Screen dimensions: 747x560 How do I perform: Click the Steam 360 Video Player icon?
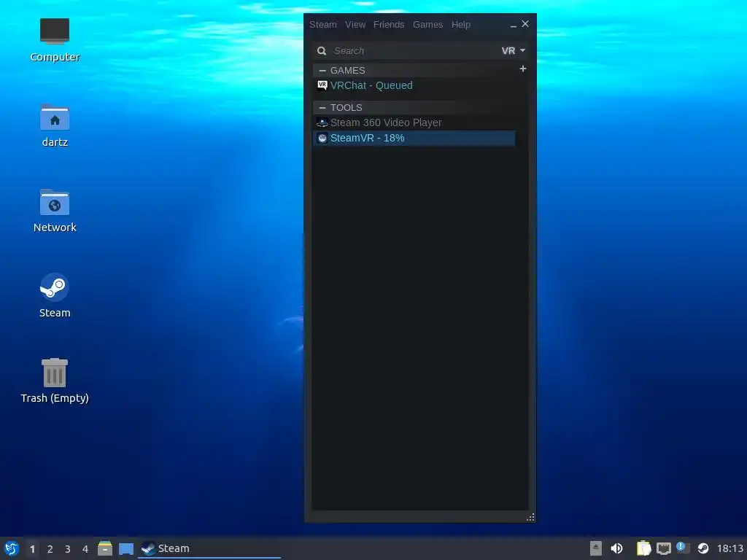pos(322,122)
